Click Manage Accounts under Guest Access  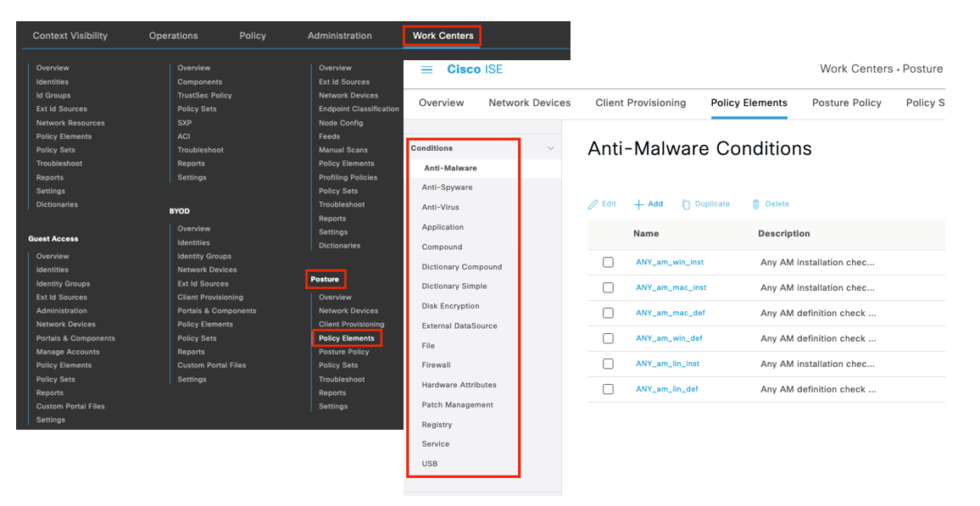68,353
